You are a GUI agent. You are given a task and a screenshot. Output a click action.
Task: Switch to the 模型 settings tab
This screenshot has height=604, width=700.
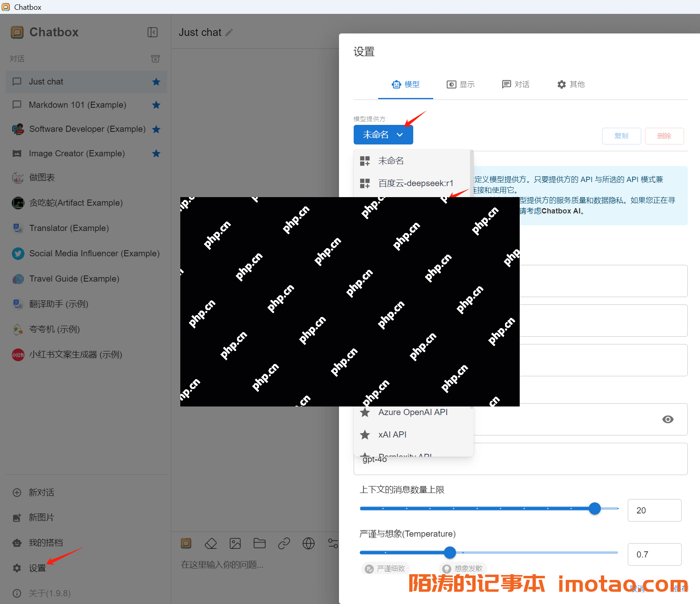(x=405, y=84)
